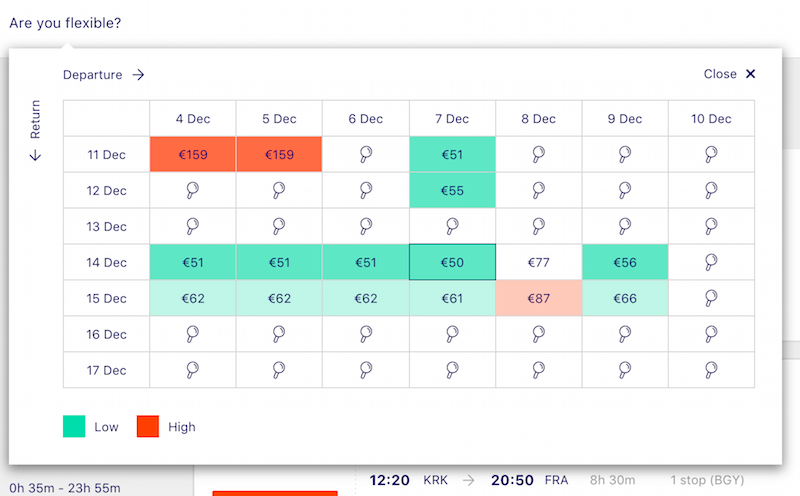Screen dimensions: 800x496
Task: Choose the €159 fare departing 4 Dec
Action: coord(192,154)
